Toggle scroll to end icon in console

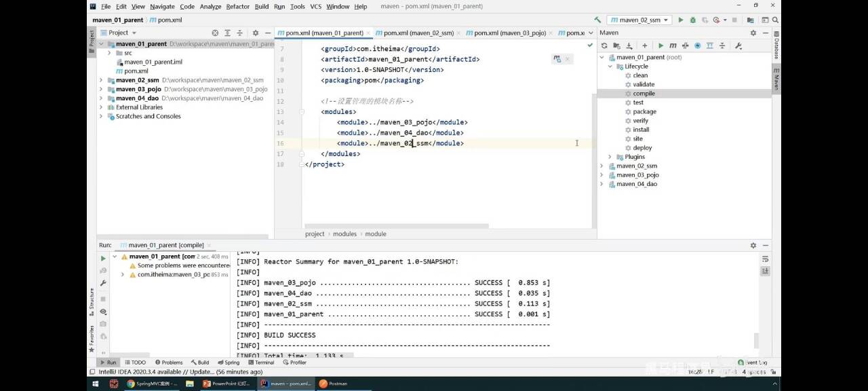click(x=765, y=270)
